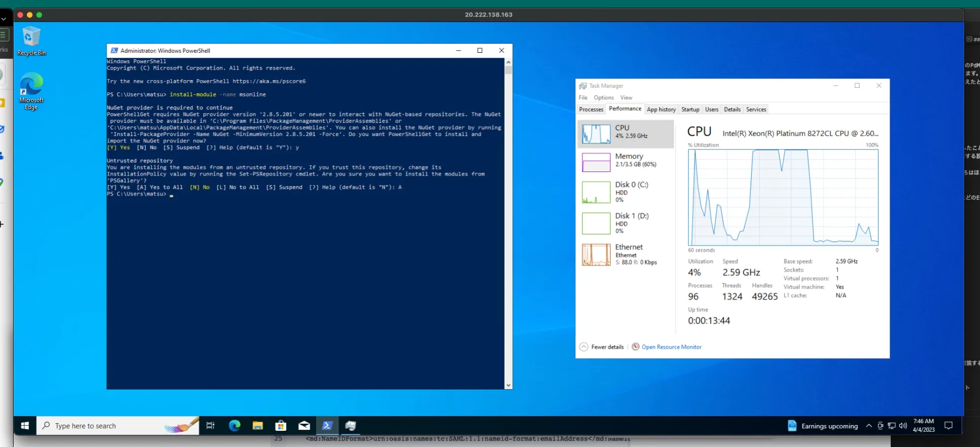Screen dimensions: 980x447
Task: Click the Open Resource Monitor link
Action: tap(671, 347)
